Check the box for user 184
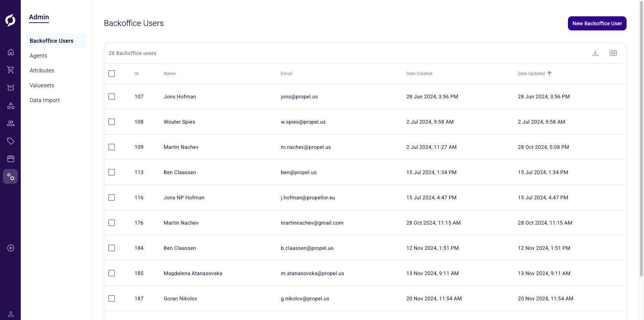The width and height of the screenshot is (644, 320). (x=112, y=248)
